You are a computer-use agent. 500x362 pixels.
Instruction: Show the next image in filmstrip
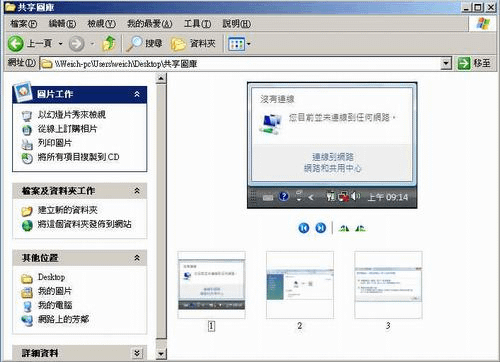click(x=321, y=228)
